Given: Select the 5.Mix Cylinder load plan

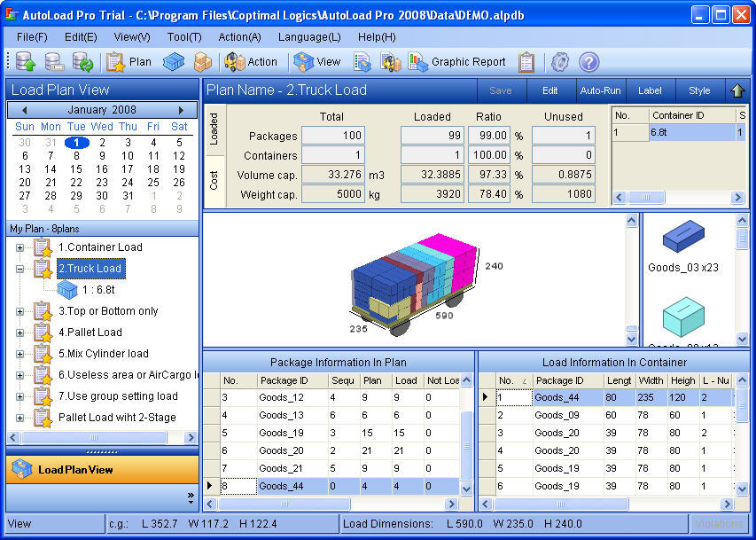Looking at the screenshot, I should 103,354.
